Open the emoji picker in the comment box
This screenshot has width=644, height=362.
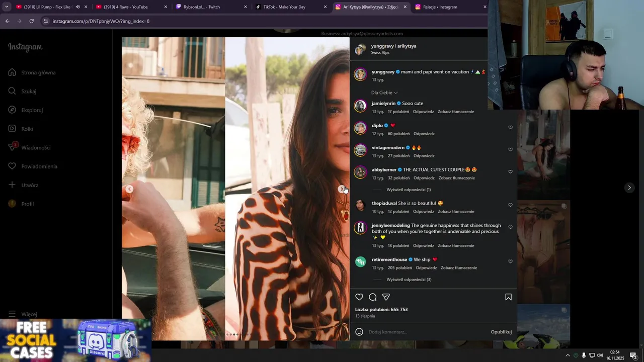359,332
